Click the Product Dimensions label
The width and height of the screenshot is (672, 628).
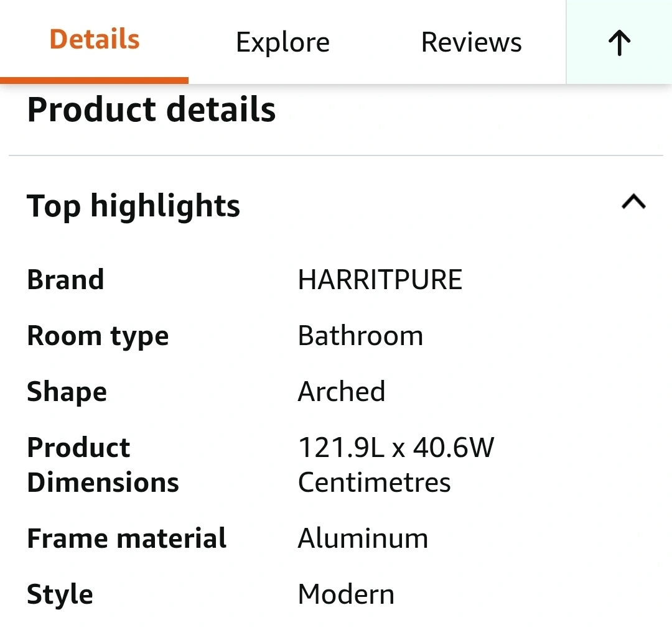click(103, 464)
